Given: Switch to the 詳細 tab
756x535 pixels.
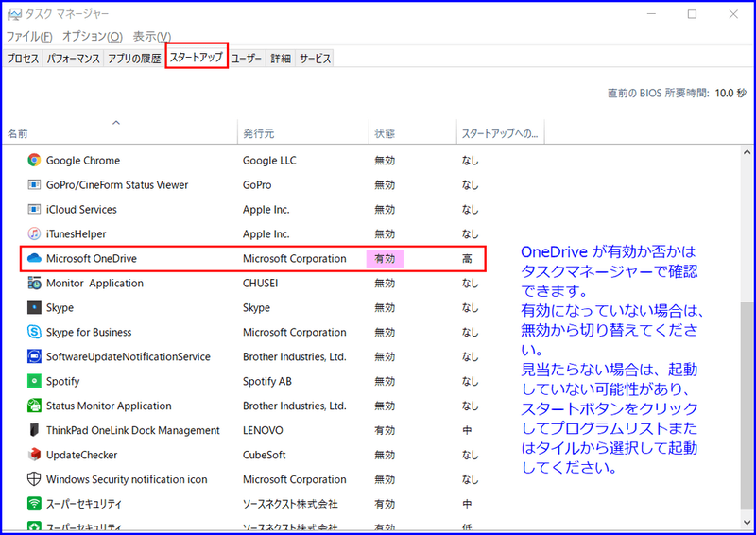Looking at the screenshot, I should point(281,59).
